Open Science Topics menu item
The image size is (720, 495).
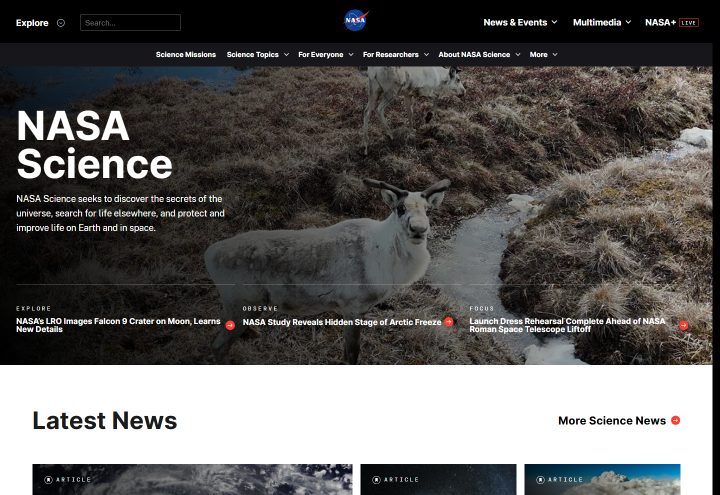pyautogui.click(x=253, y=55)
